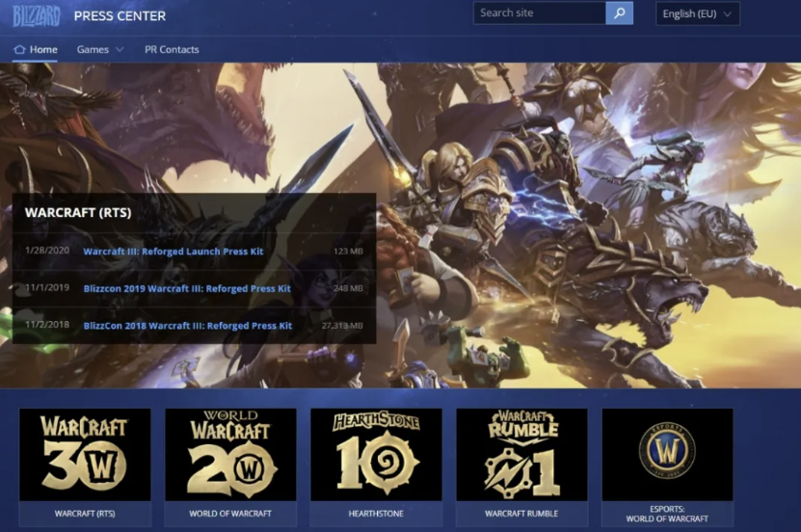The width and height of the screenshot is (801, 532).
Task: Select the Hearthstone 10 logo tile
Action: [376, 454]
